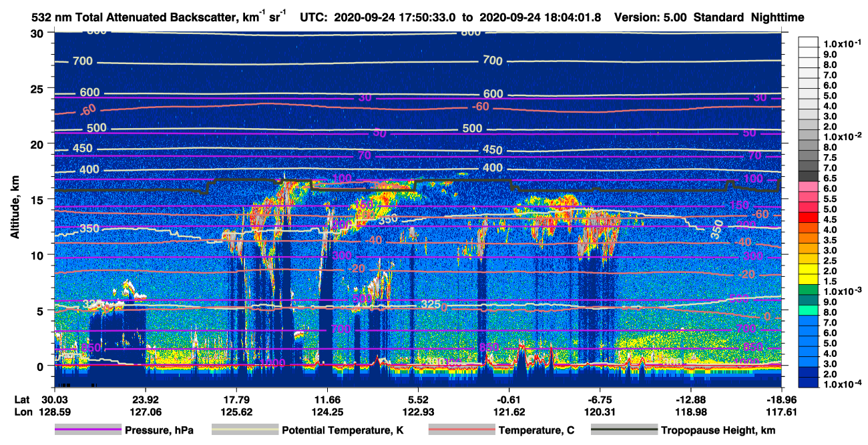Click longitude value '118.98'
868x445 pixels.
[691, 412]
